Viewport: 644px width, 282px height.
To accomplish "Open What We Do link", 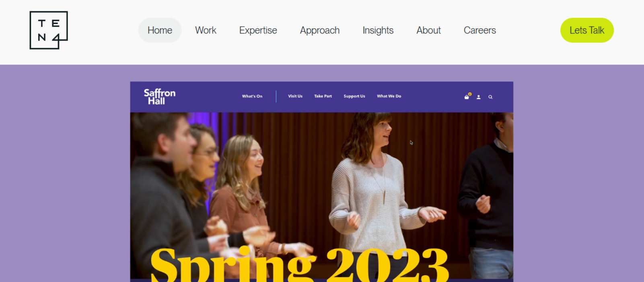I will click(389, 96).
